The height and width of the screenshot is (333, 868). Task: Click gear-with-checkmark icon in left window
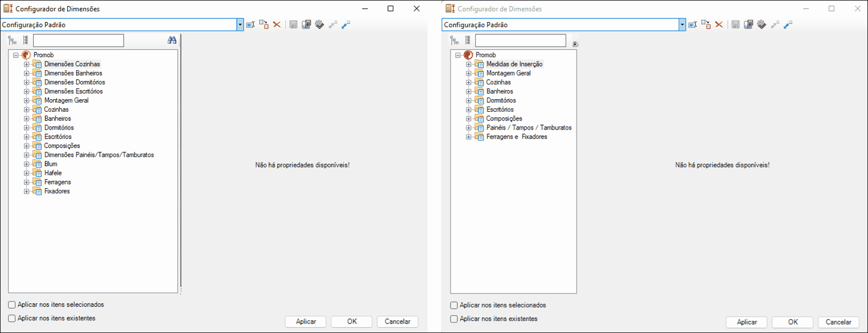pos(319,25)
